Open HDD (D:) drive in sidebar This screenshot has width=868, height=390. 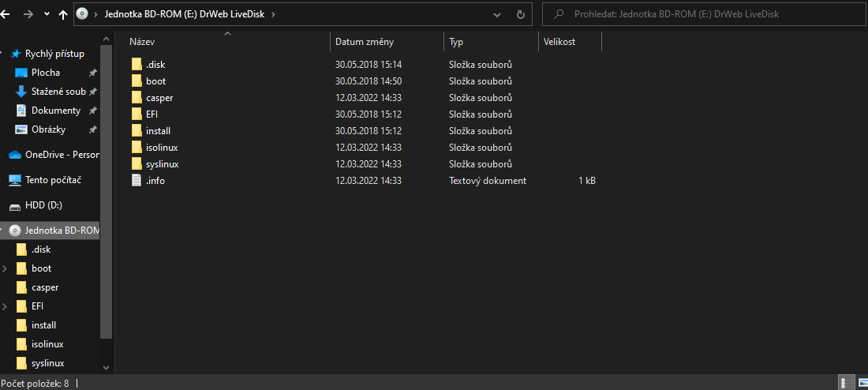(43, 205)
